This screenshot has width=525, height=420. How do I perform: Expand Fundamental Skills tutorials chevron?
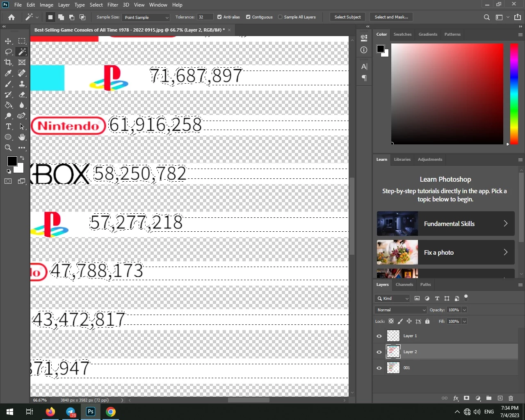tap(506, 224)
